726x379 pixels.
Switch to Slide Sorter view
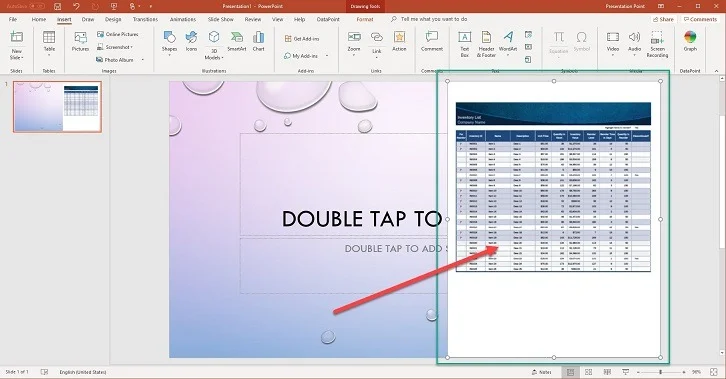[x=588, y=372]
